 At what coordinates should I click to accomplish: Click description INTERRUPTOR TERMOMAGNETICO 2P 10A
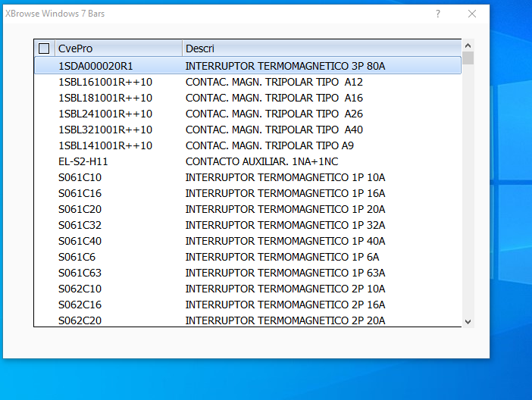(x=286, y=289)
